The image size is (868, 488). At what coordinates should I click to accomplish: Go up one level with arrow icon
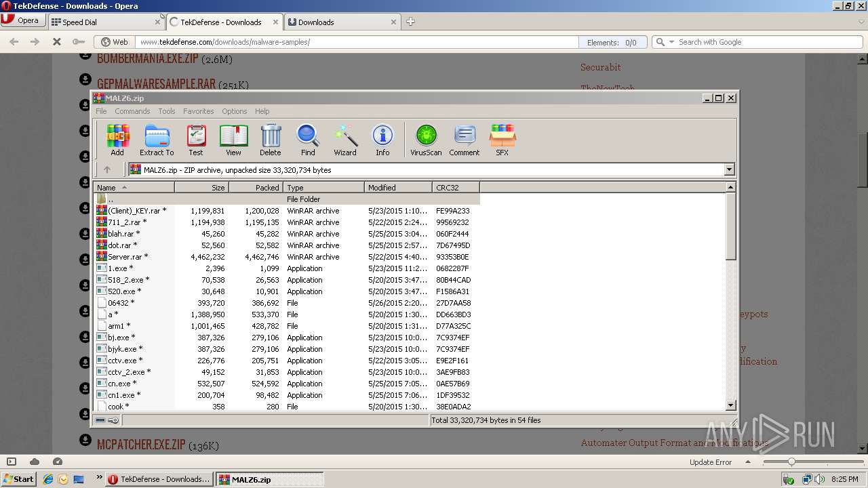[x=107, y=169]
